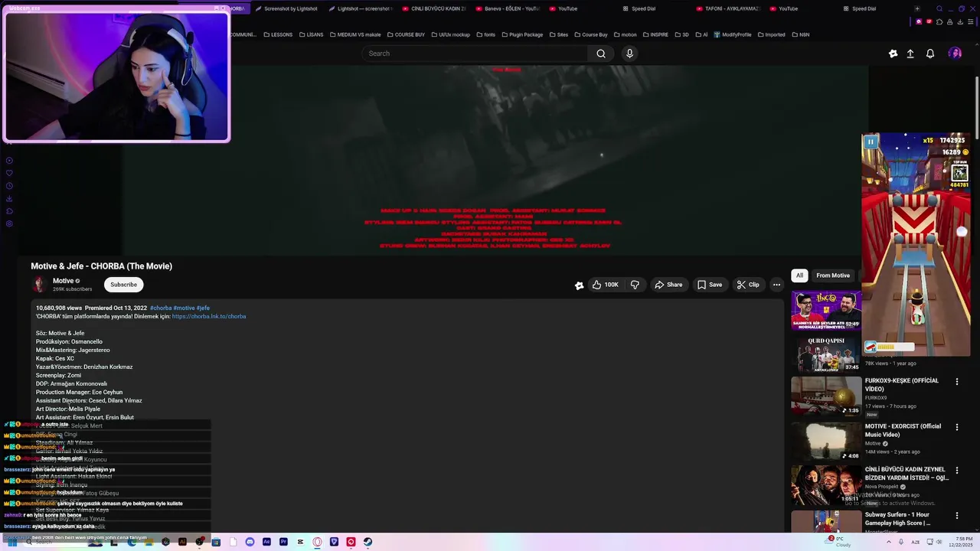Click the #chorba hashtag
980x551 pixels.
[x=161, y=308]
